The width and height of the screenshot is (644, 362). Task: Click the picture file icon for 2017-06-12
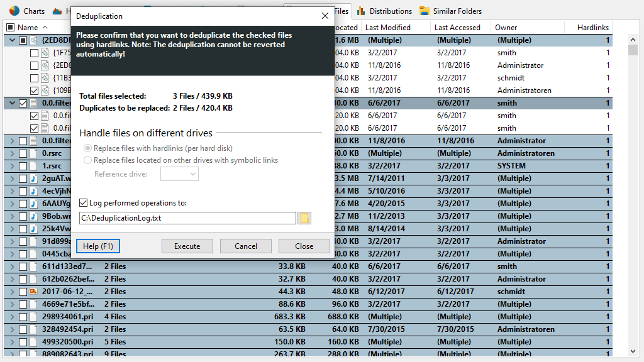33,292
